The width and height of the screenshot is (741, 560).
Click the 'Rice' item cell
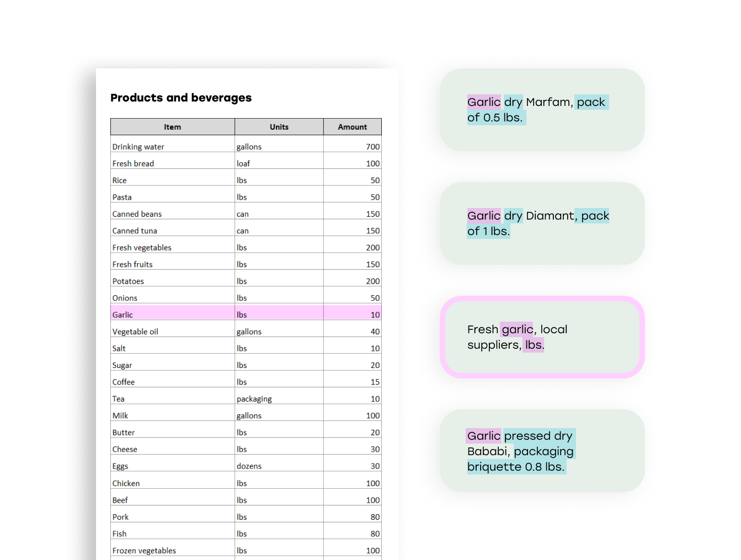[173, 178]
